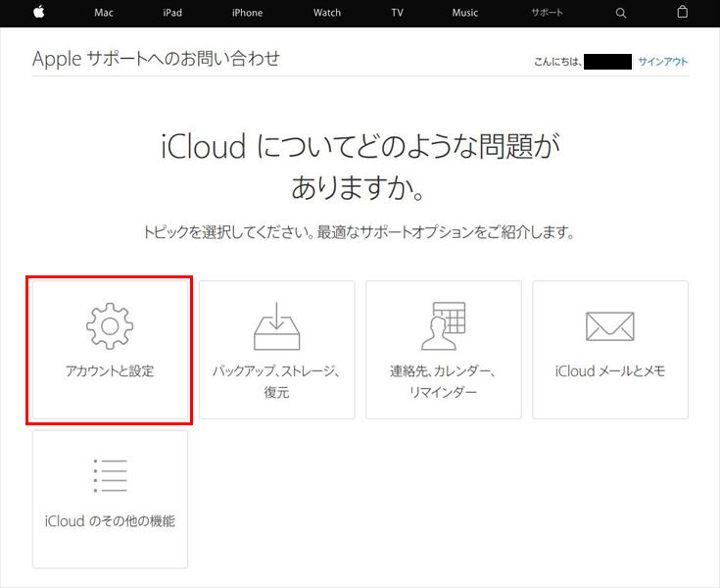Click the list icon for other features
Image resolution: width=720 pixels, height=588 pixels.
click(x=110, y=475)
